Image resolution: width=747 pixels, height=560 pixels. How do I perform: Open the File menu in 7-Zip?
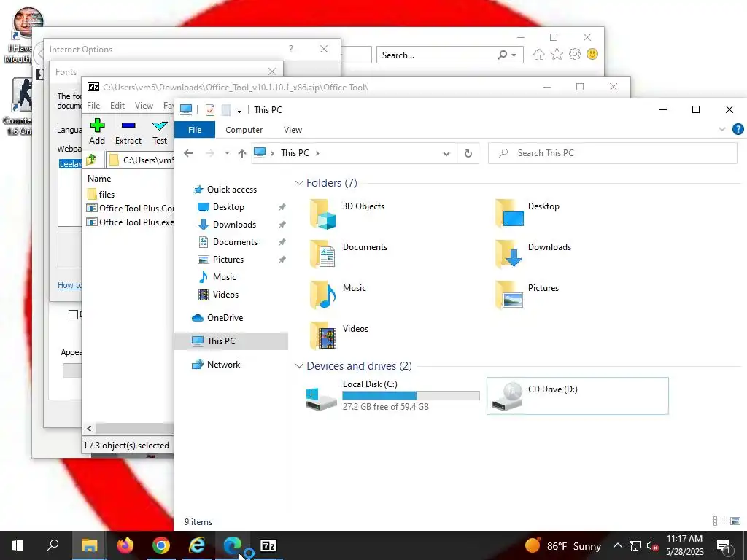click(x=93, y=105)
